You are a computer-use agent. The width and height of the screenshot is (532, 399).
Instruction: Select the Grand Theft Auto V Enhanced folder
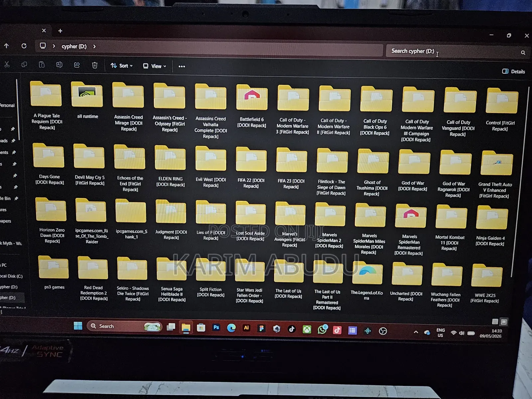click(496, 175)
